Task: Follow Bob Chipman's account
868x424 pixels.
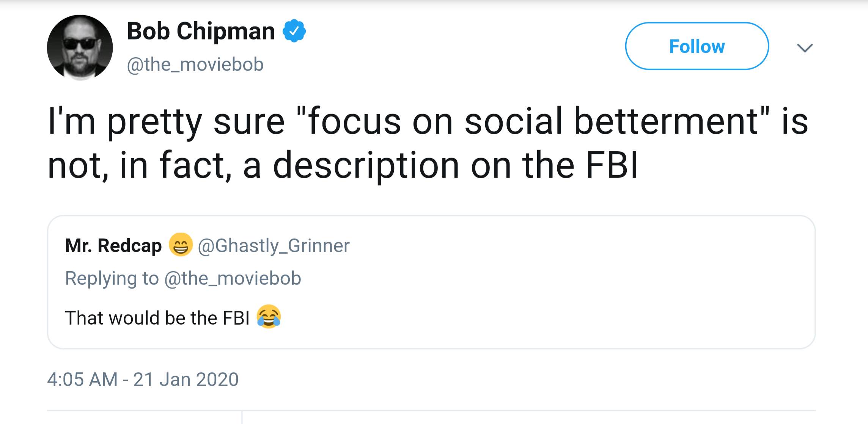Action: click(697, 46)
